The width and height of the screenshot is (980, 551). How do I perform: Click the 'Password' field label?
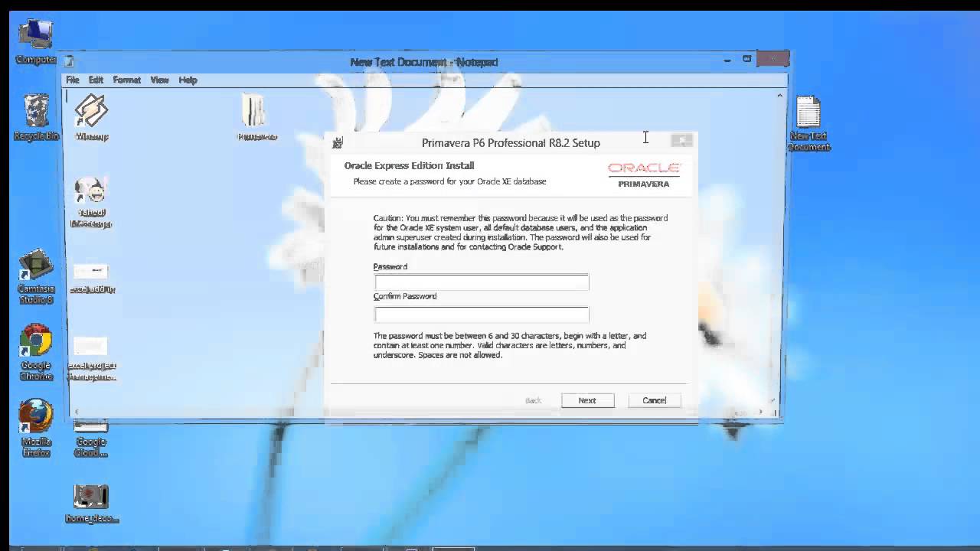pos(390,266)
